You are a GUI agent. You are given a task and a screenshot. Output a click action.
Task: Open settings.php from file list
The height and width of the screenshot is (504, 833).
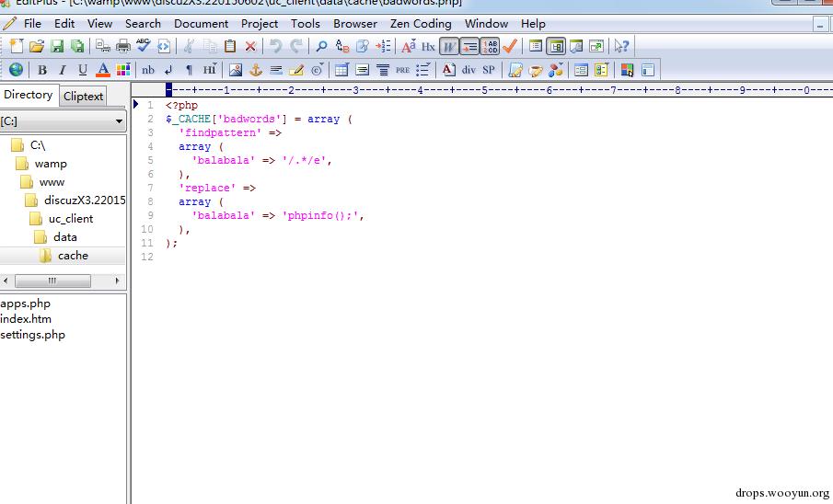click(33, 335)
